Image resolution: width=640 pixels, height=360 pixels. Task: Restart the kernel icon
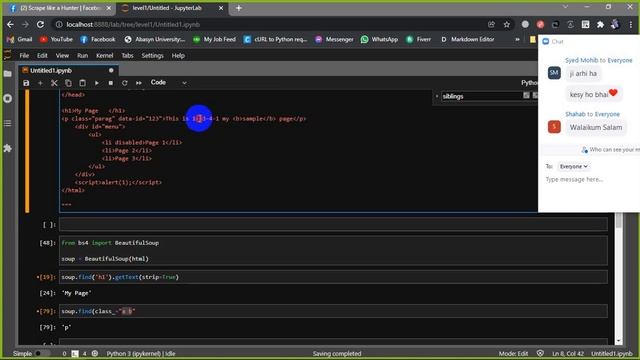pyautogui.click(x=124, y=83)
